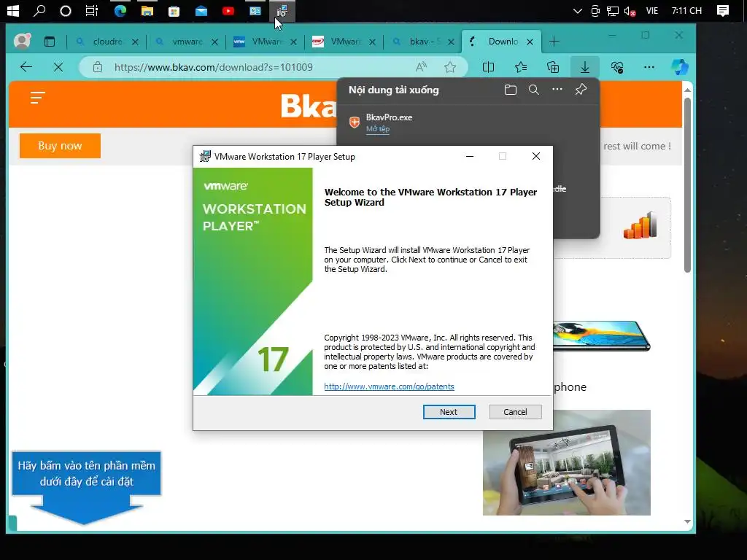Add page to favorites star icon
This screenshot has width=747, height=560.
point(449,67)
